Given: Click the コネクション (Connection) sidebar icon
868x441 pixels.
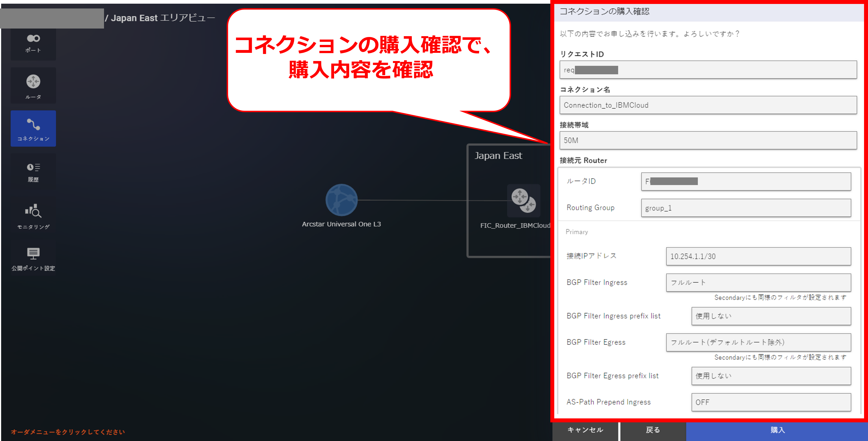Looking at the screenshot, I should pyautogui.click(x=33, y=129).
